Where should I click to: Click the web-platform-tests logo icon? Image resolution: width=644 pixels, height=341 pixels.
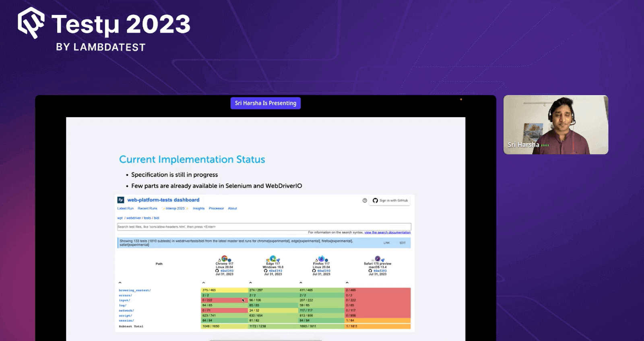120,200
